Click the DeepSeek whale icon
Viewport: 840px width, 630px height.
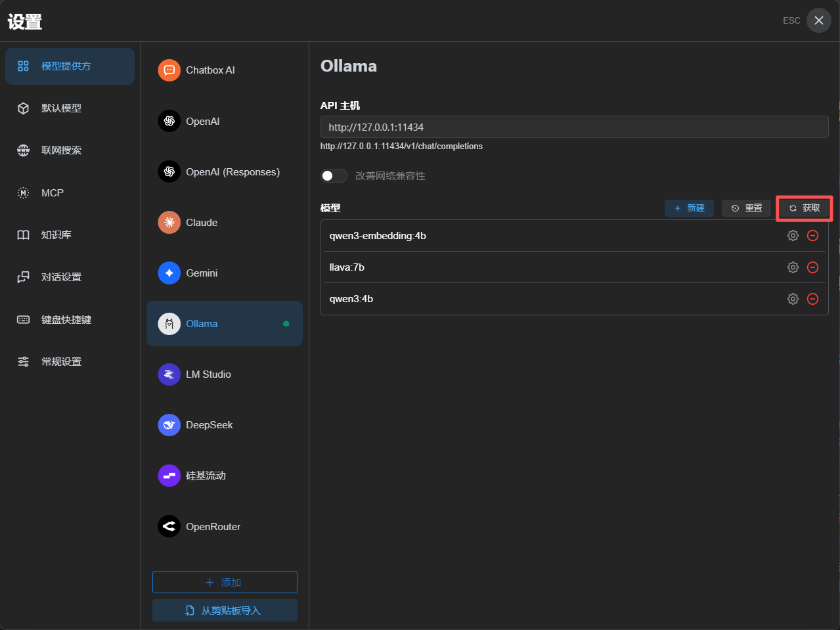coord(169,424)
